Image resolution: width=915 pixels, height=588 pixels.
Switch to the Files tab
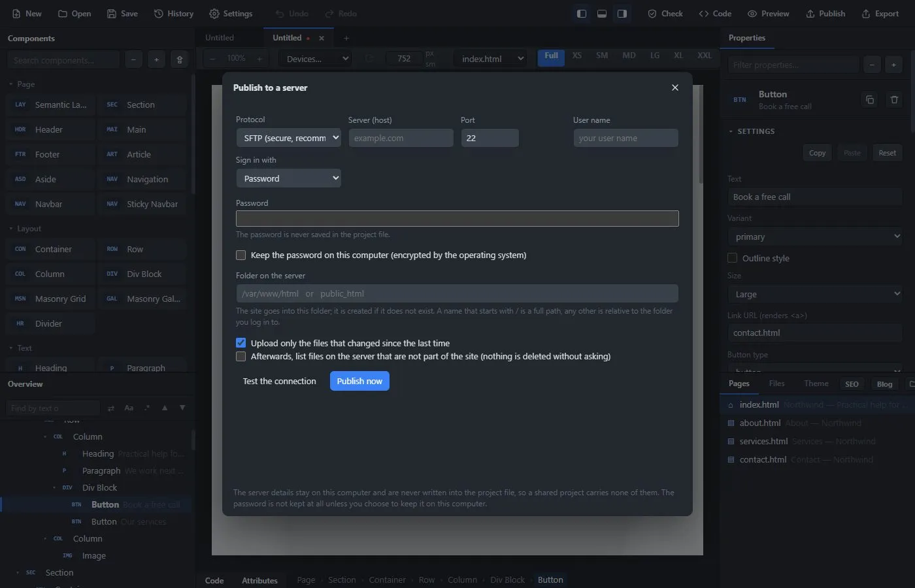click(776, 384)
